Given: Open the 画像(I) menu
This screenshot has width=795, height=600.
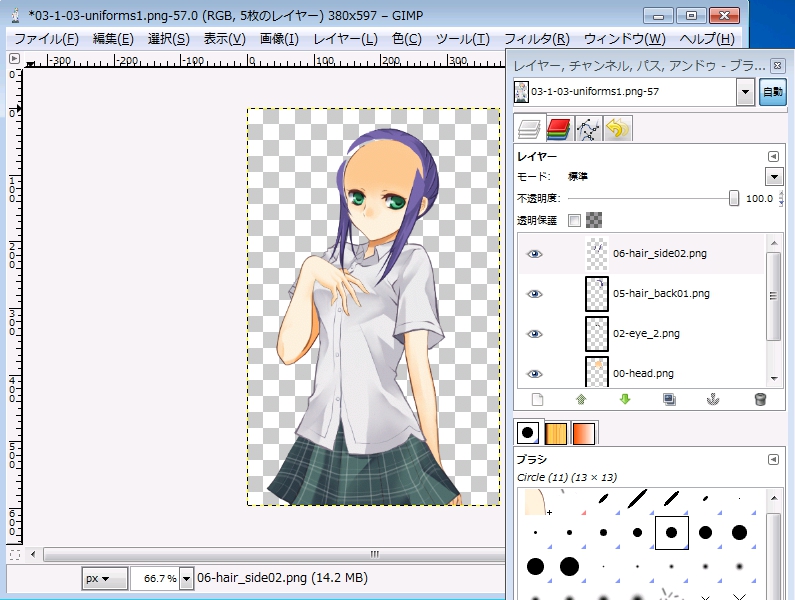Looking at the screenshot, I should point(279,39).
